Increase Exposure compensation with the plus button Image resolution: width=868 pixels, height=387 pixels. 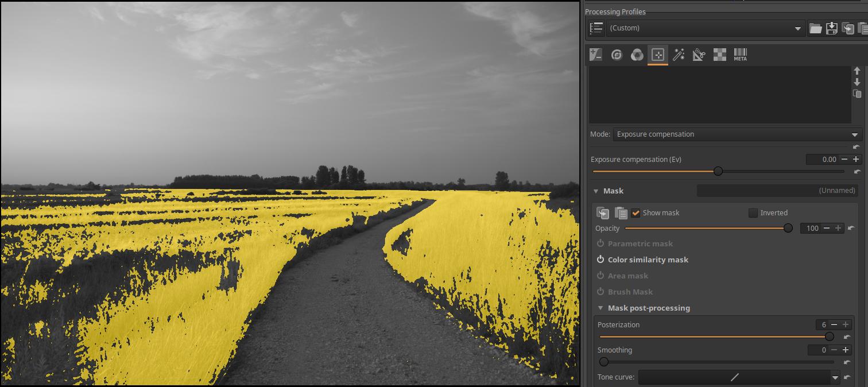(856, 159)
